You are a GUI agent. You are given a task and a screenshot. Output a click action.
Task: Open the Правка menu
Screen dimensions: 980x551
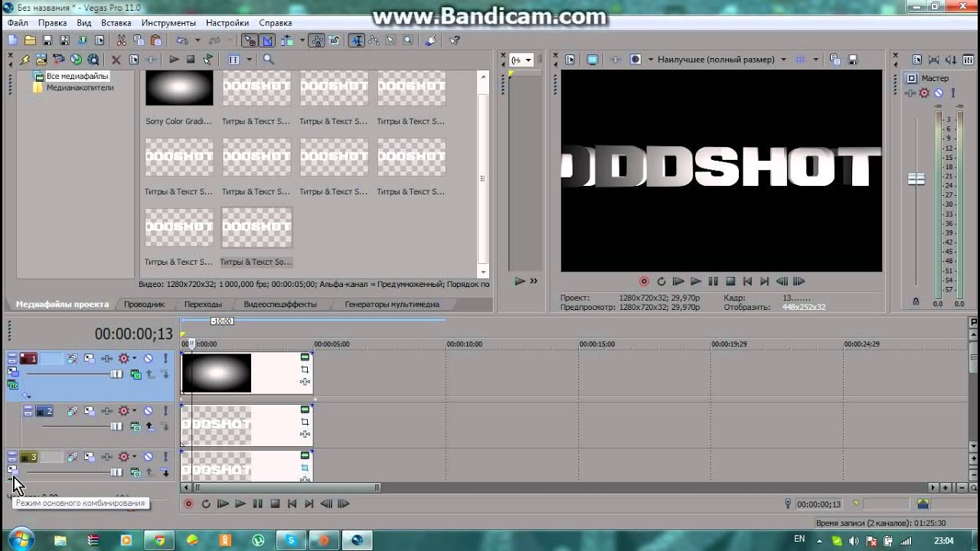53,23
